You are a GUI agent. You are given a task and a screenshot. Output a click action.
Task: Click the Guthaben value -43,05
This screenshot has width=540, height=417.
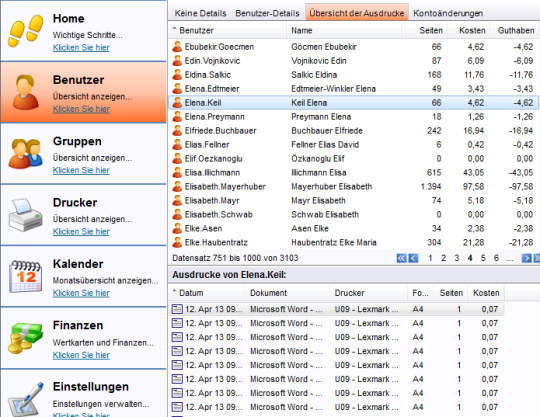(521, 172)
